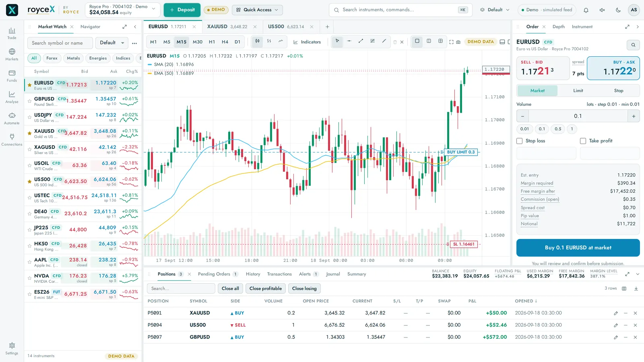Enable the Stop loss checkbox
This screenshot has width=644, height=362.
520,141
